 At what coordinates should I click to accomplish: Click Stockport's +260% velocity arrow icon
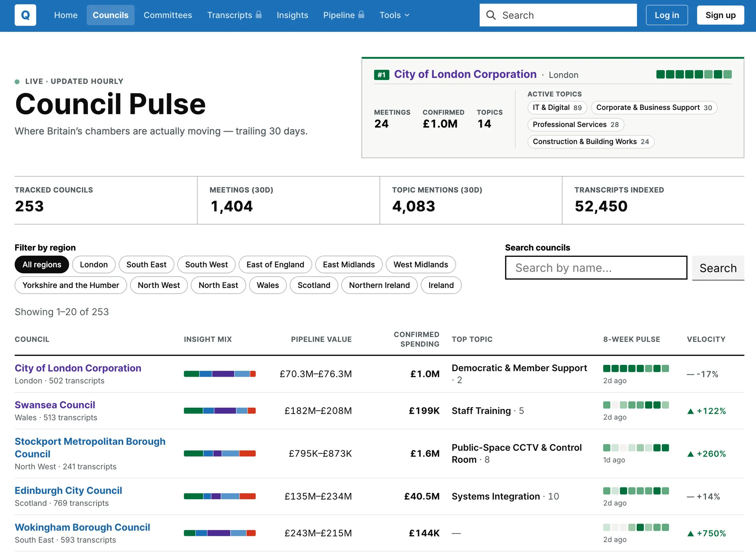(690, 454)
